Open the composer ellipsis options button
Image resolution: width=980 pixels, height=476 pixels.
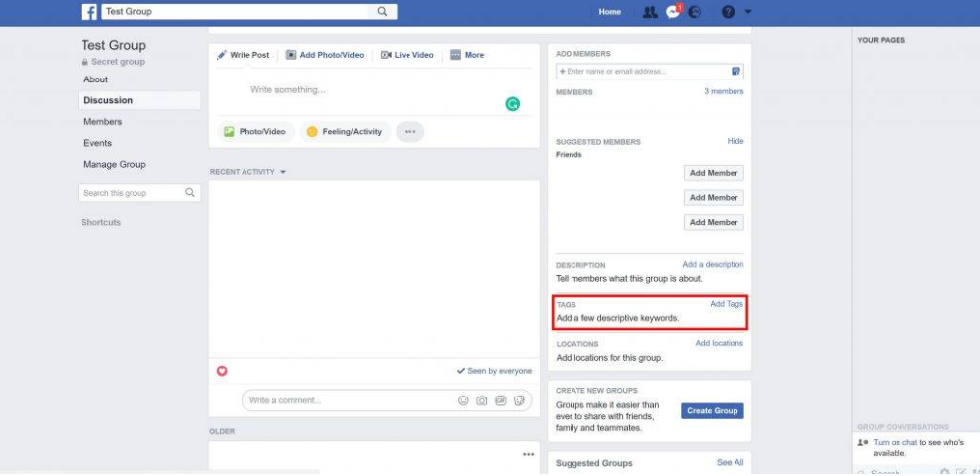(x=410, y=132)
